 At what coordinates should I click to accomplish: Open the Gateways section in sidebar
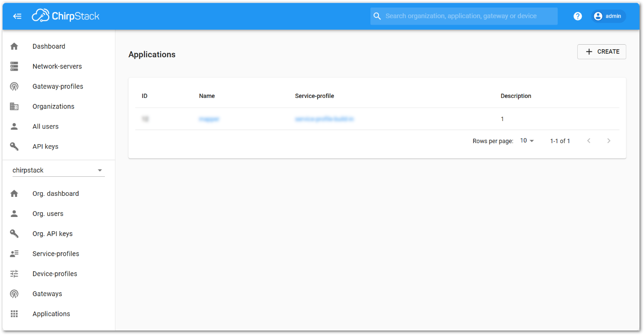47,293
